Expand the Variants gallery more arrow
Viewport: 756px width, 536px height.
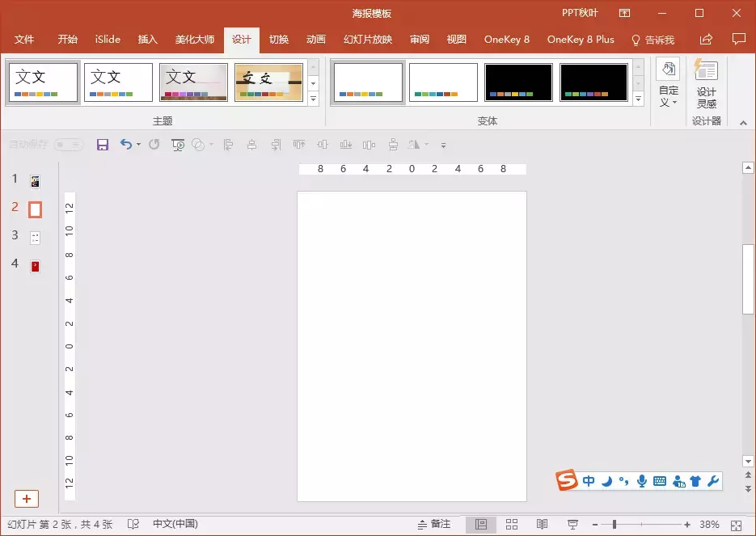(x=639, y=99)
